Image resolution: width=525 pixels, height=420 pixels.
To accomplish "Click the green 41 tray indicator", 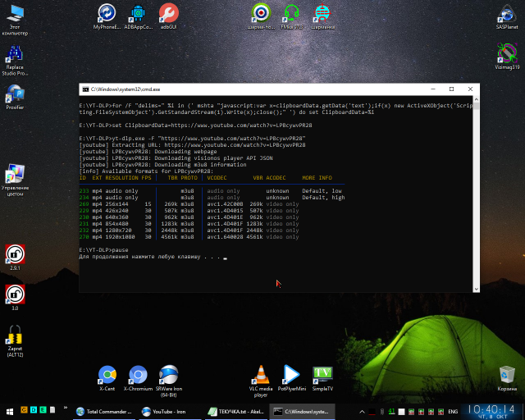I will coord(391,412).
